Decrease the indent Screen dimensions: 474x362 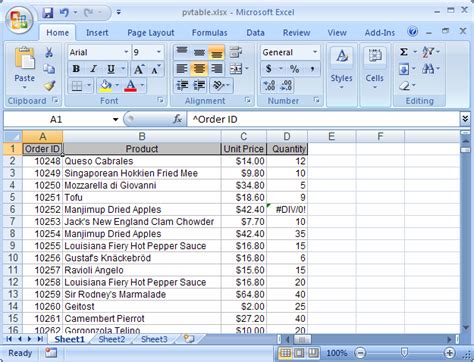click(x=182, y=86)
